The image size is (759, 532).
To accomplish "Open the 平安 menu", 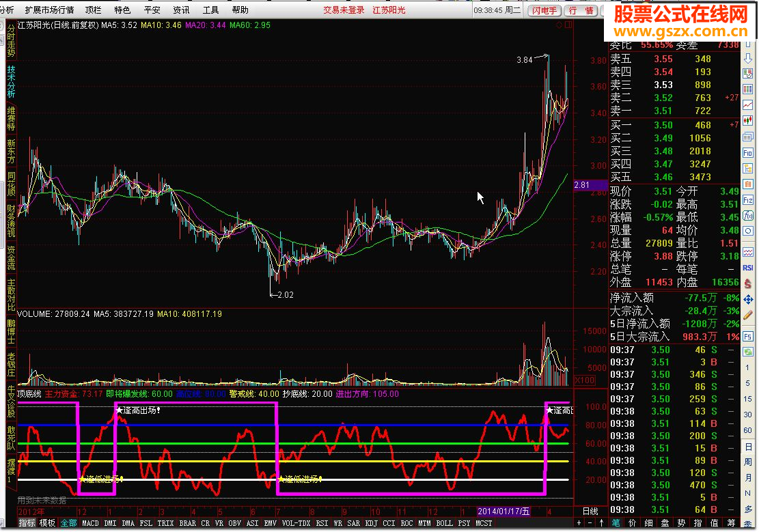I will pos(152,10).
